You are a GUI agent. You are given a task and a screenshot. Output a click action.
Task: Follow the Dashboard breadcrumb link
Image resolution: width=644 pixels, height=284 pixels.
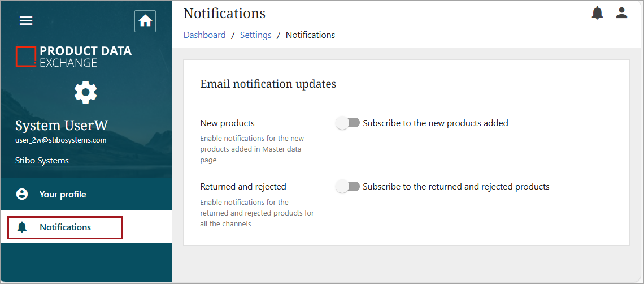204,35
